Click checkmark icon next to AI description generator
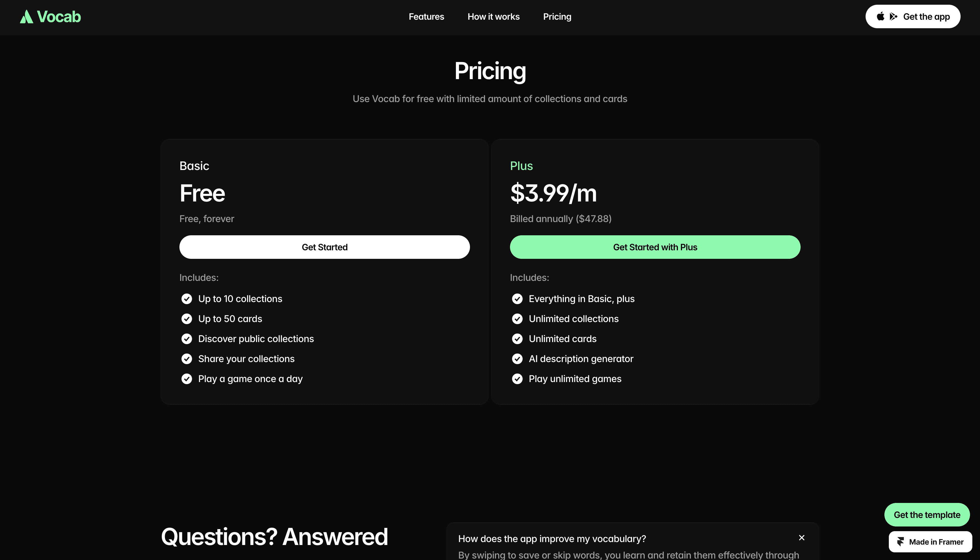The width and height of the screenshot is (980, 560). tap(517, 359)
